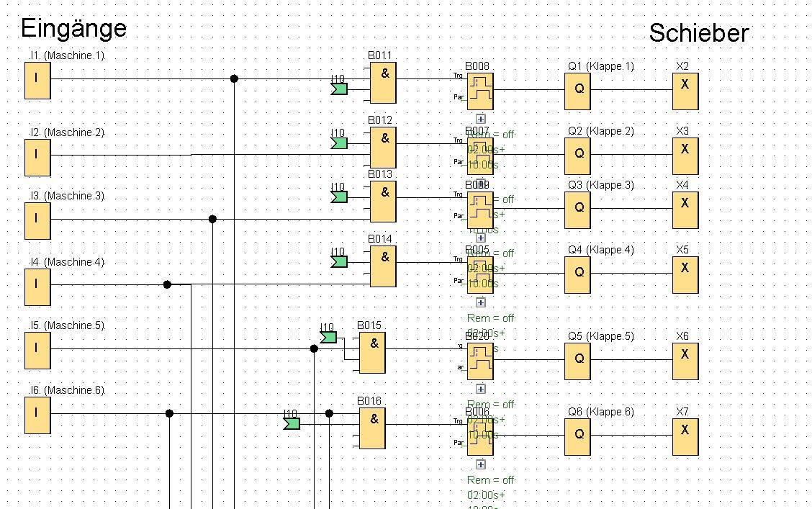Click the I4 Maschine 4 input block
This screenshot has width=812, height=509.
(37, 284)
